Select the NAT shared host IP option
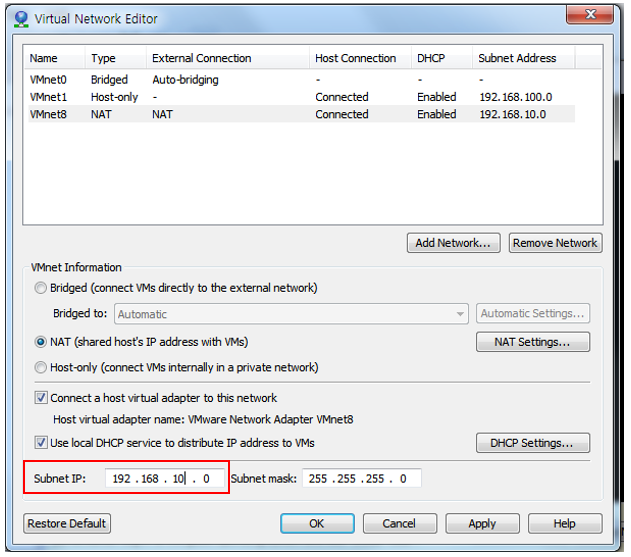 click(41, 342)
